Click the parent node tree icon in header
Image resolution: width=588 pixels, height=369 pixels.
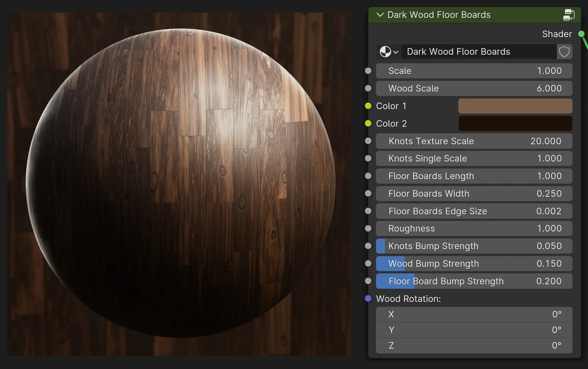[569, 15]
